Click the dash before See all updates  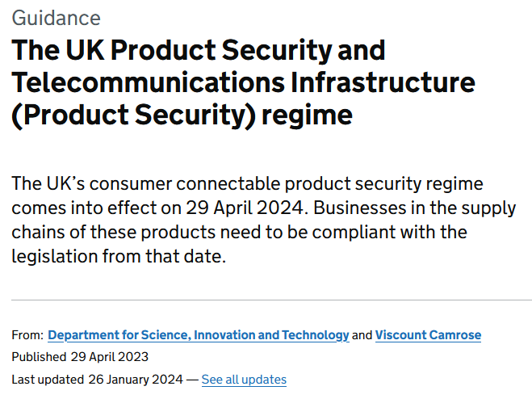pos(192,380)
